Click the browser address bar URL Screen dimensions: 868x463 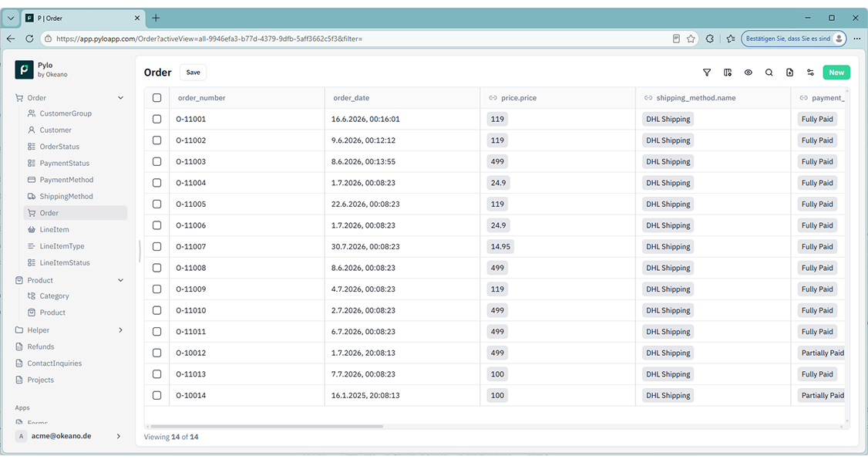(x=209, y=39)
